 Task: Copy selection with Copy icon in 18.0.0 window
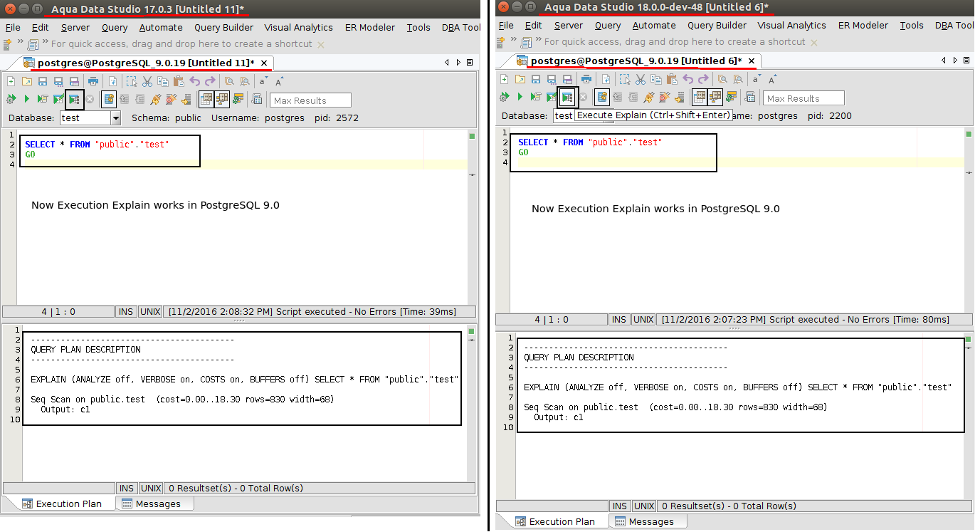click(x=656, y=79)
